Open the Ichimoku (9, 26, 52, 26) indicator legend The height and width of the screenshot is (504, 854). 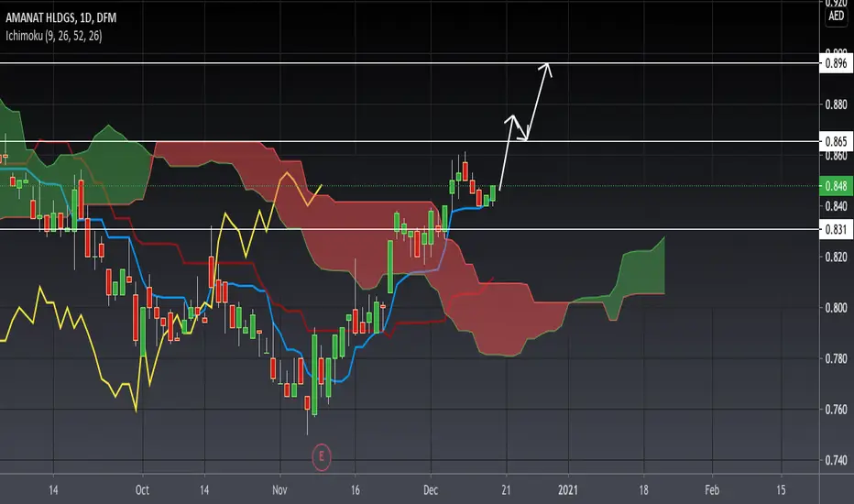click(x=53, y=36)
